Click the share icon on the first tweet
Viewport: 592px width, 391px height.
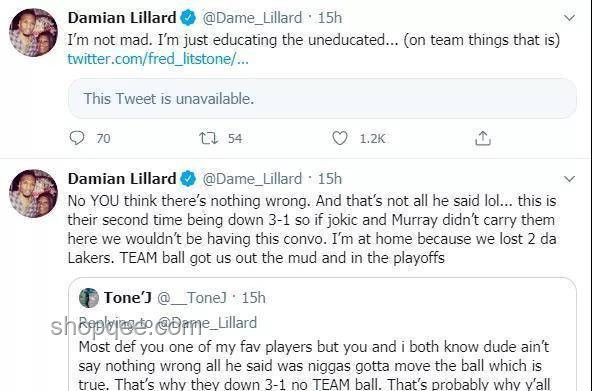point(483,138)
